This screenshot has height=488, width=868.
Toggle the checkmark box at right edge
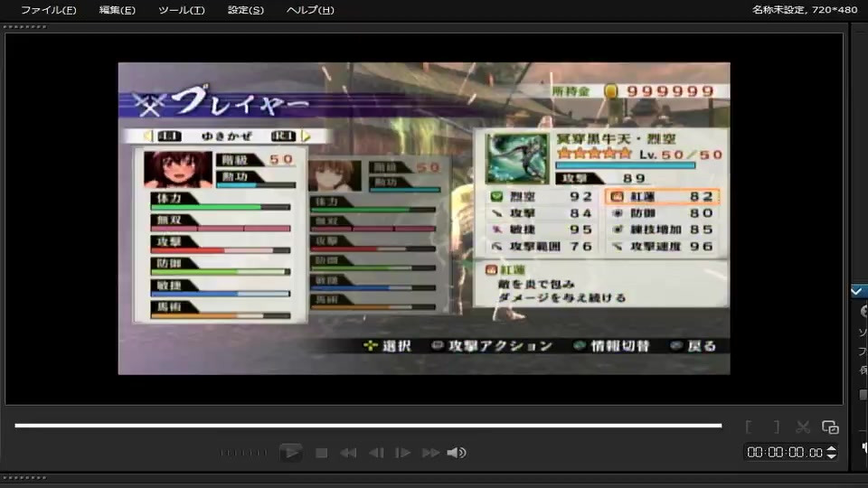858,292
